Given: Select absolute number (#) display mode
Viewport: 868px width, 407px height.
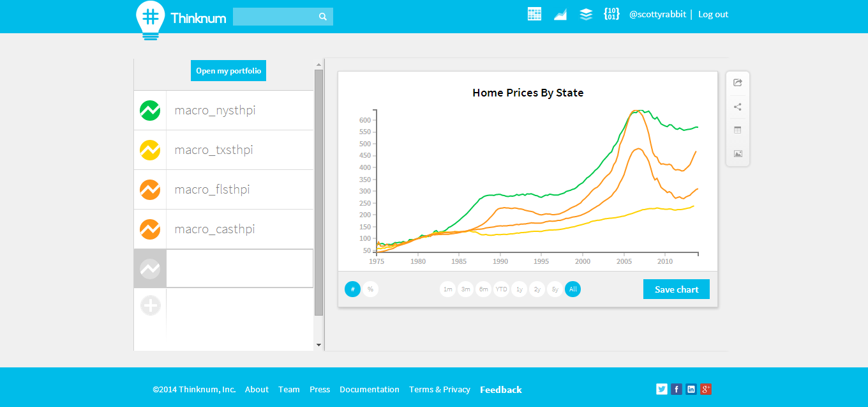Looking at the screenshot, I should pos(352,289).
